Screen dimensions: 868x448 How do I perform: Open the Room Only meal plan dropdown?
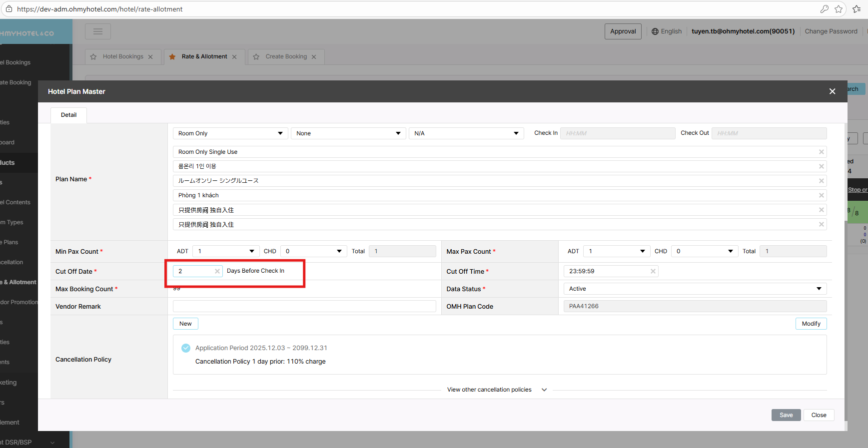(x=230, y=133)
